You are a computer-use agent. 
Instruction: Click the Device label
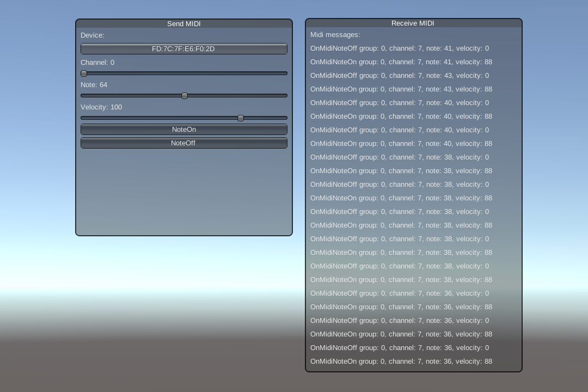pyautogui.click(x=92, y=35)
